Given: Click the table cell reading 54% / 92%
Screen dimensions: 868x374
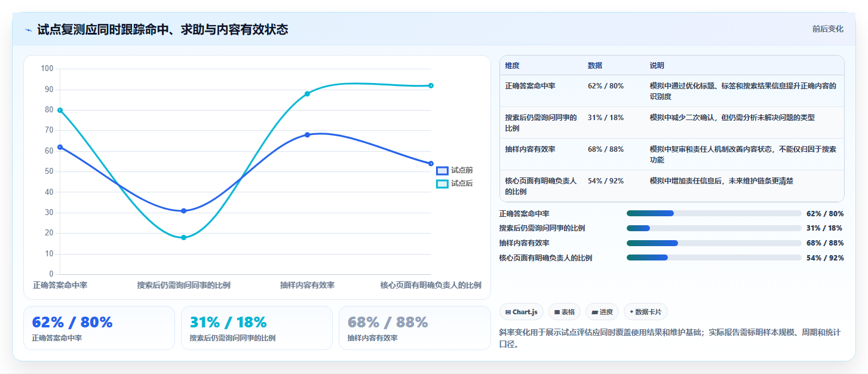Looking at the screenshot, I should [606, 181].
